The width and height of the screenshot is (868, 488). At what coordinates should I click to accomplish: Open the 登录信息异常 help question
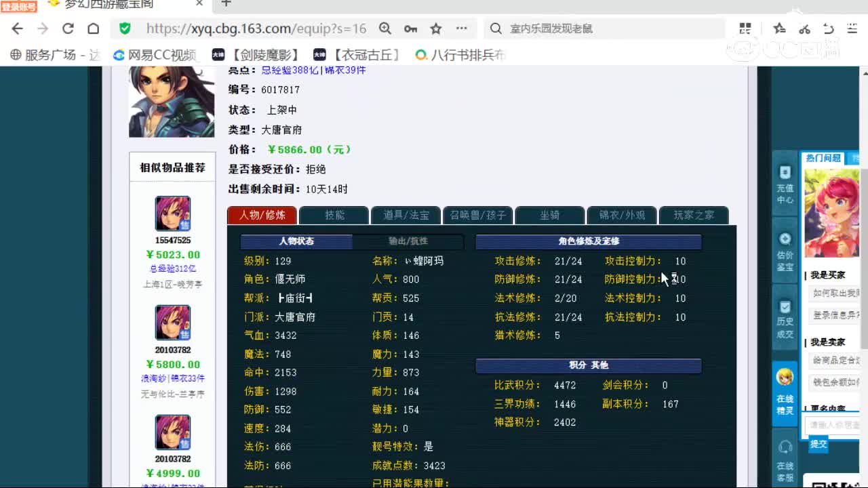[835, 315]
